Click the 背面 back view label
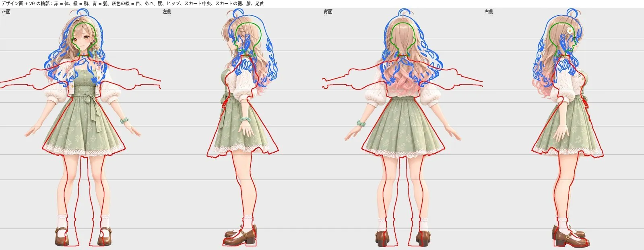This screenshot has width=644, height=250. pyautogui.click(x=328, y=12)
